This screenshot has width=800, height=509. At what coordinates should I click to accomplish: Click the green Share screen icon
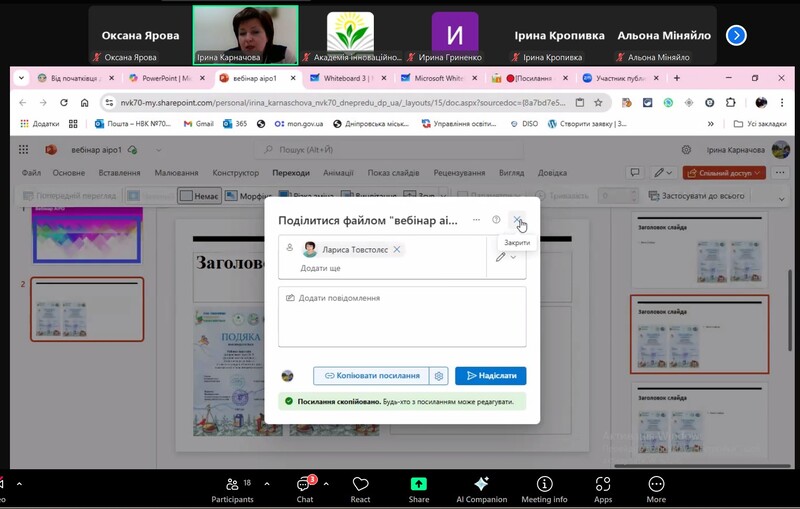(418, 483)
